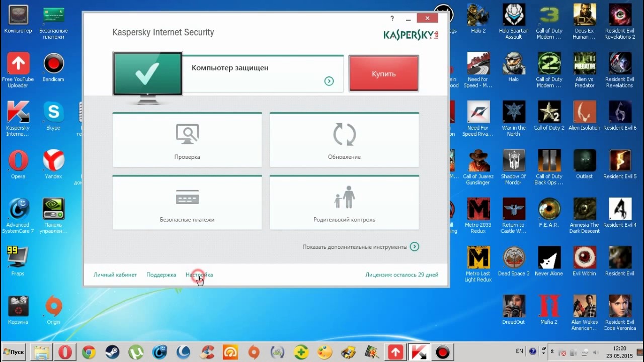Viewport: 644px width, 362px height.
Task: Open the Безопасные платежи tile
Action: click(x=187, y=203)
